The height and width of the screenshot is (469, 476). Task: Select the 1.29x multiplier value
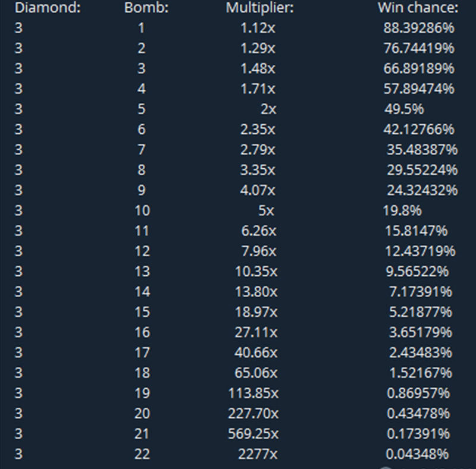click(x=258, y=48)
